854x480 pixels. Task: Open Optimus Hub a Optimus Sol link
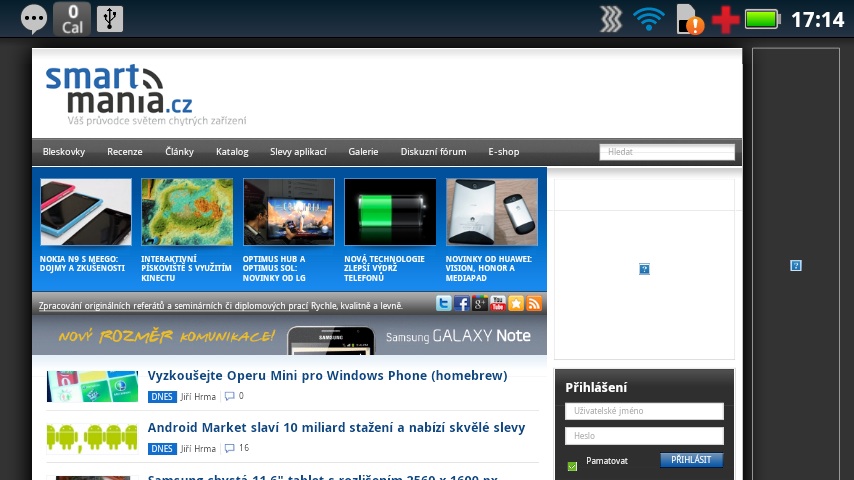(274, 268)
